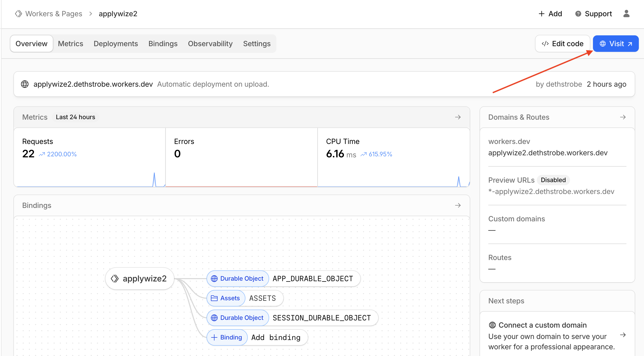Click the Add button in the header
644x356 pixels.
(x=550, y=14)
